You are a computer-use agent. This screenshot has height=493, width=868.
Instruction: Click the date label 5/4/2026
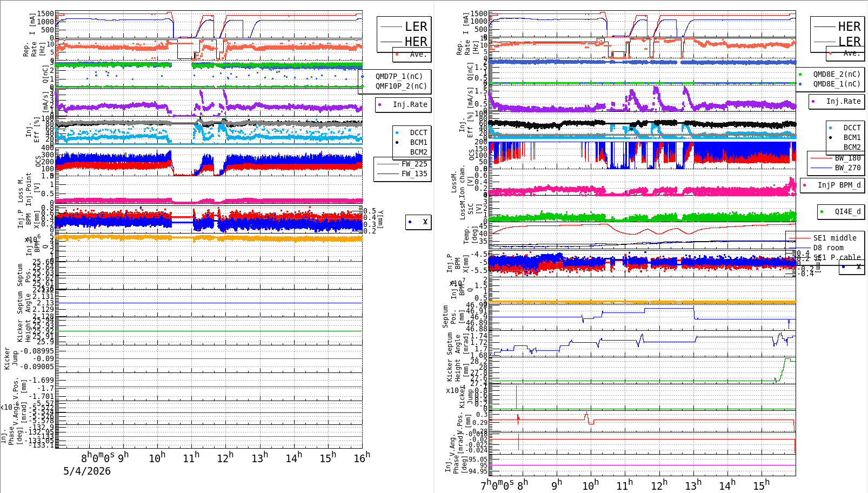(87, 471)
